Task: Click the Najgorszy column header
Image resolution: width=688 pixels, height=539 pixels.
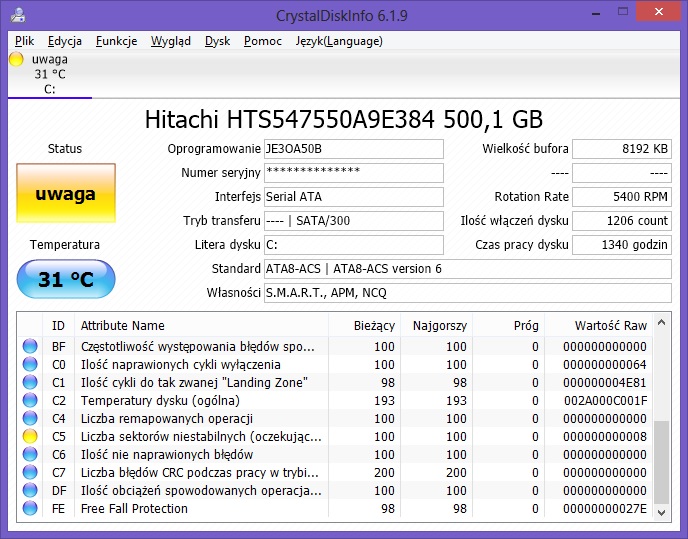Action: [x=437, y=326]
